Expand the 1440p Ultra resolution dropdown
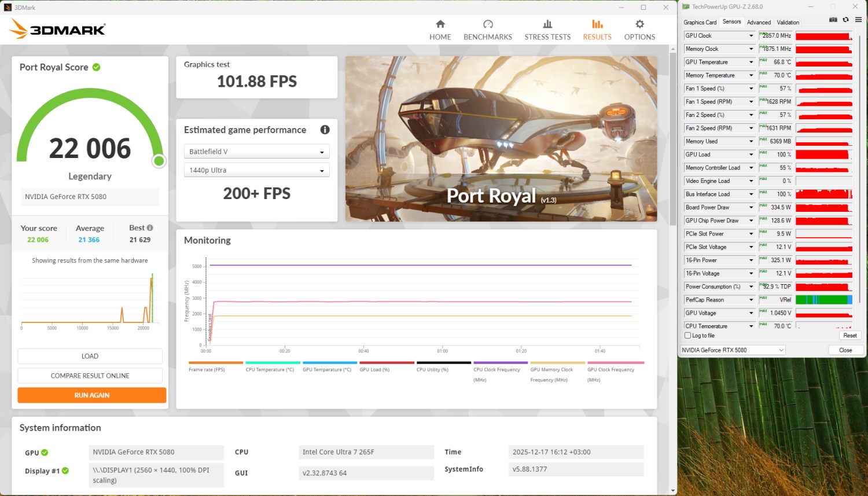This screenshot has width=868, height=496. pyautogui.click(x=256, y=170)
